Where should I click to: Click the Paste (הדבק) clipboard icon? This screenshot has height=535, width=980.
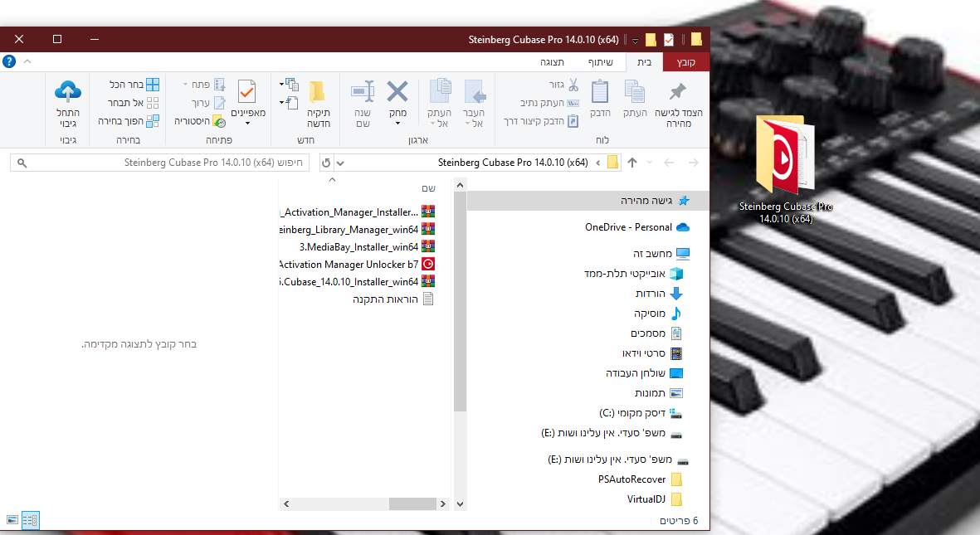[600, 93]
